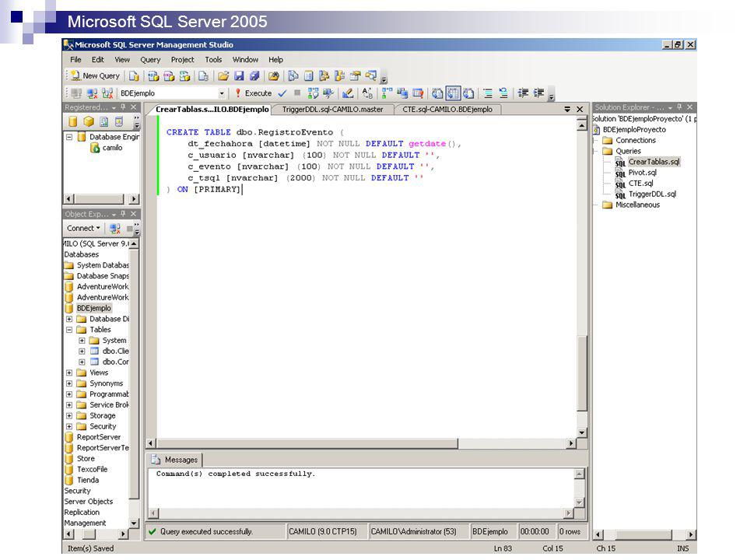
Task: Click the Save All icon
Action: 254,75
